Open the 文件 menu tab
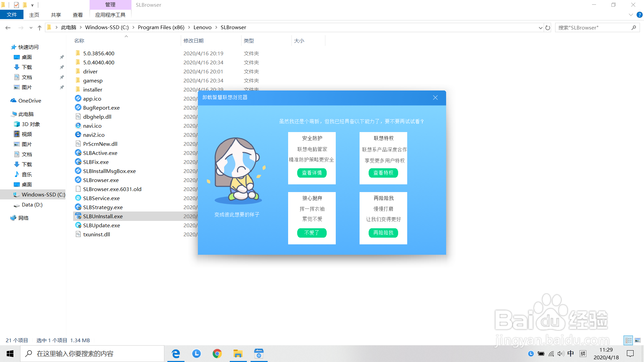The height and width of the screenshot is (362, 644). 11,15
